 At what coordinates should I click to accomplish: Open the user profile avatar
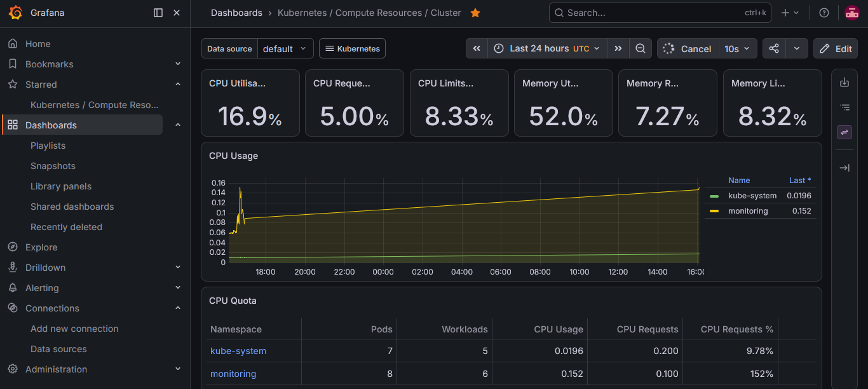click(x=851, y=13)
